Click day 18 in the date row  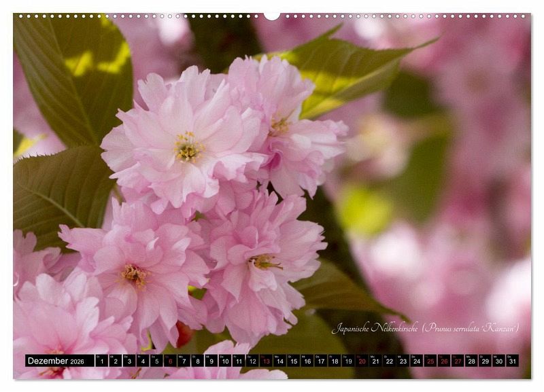(x=334, y=361)
